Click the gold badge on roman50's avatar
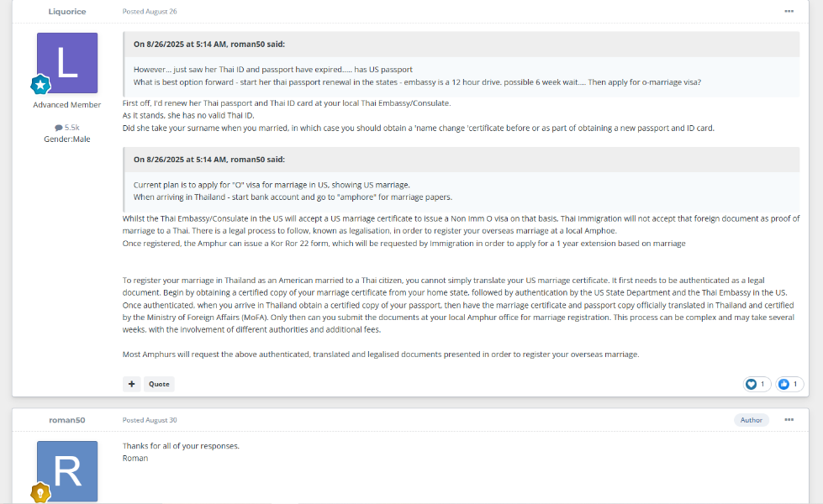 pos(42,494)
